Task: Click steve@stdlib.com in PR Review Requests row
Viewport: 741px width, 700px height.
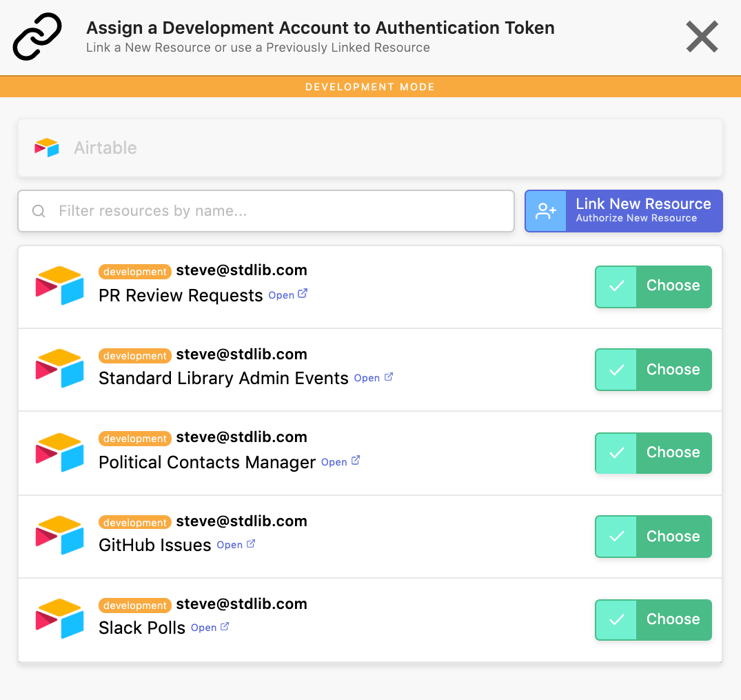Action: (241, 270)
